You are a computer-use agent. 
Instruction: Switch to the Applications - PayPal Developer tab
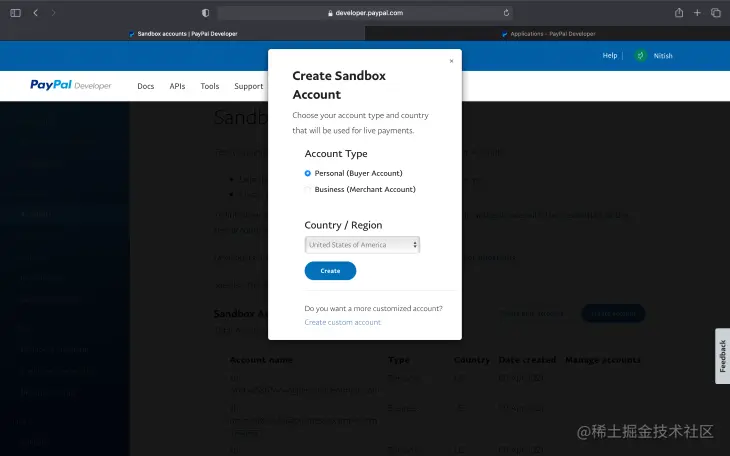coord(548,34)
